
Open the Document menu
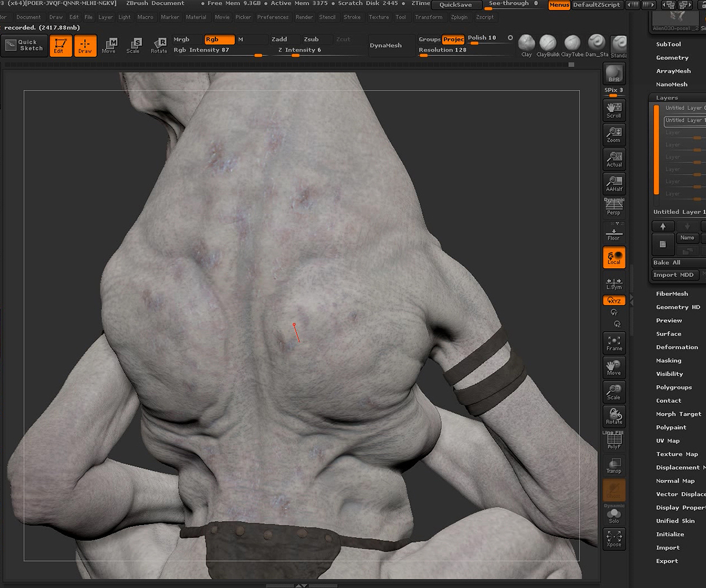tap(29, 17)
